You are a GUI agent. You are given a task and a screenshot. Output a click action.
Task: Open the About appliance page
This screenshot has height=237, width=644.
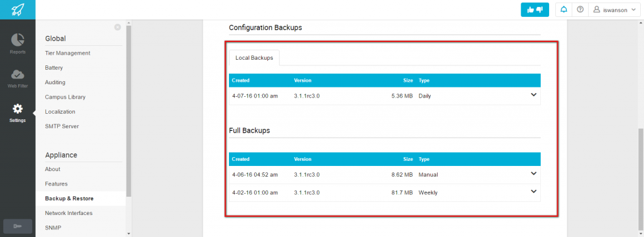pos(53,169)
